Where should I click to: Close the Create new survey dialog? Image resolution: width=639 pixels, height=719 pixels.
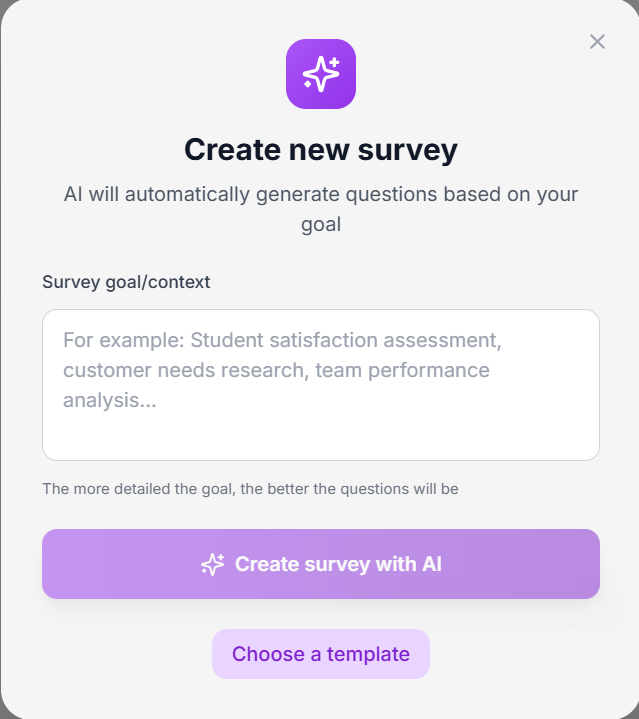tap(597, 42)
